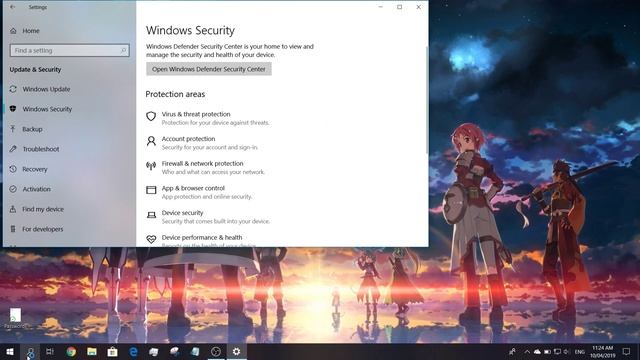The image size is (640, 360).
Task: Click the Troubleshoot wrench icon
Action: (x=13, y=149)
